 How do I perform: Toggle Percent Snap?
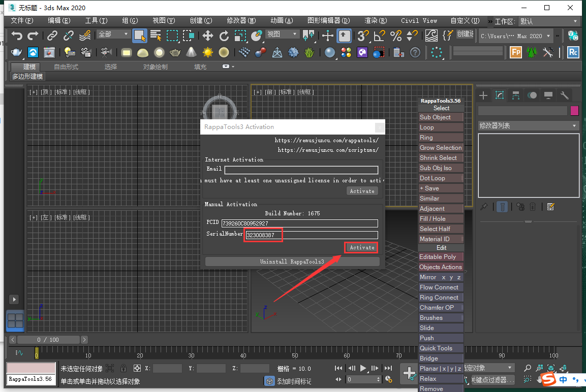tap(395, 36)
